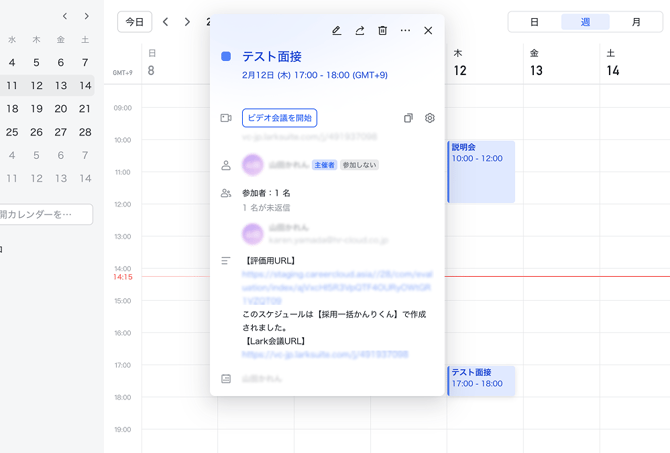Show next month in the mini calendar
The width and height of the screenshot is (670, 453).
pyautogui.click(x=87, y=16)
